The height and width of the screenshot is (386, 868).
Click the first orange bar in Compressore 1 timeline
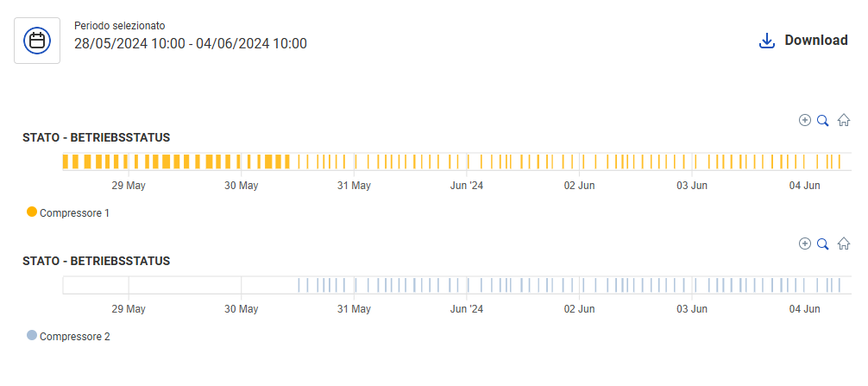[x=66, y=161]
